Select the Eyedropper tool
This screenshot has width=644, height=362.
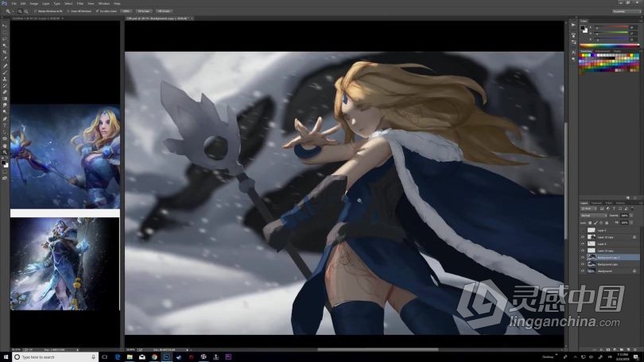(6, 58)
